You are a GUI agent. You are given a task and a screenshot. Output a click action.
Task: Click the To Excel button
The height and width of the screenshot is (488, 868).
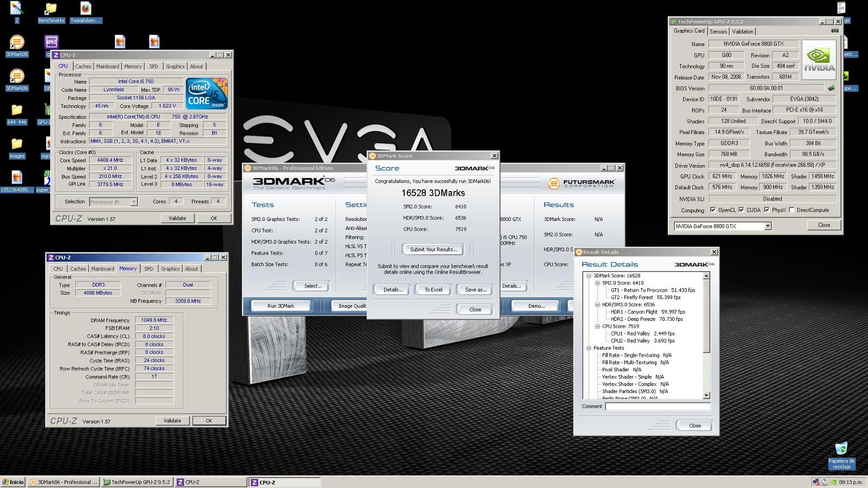433,289
